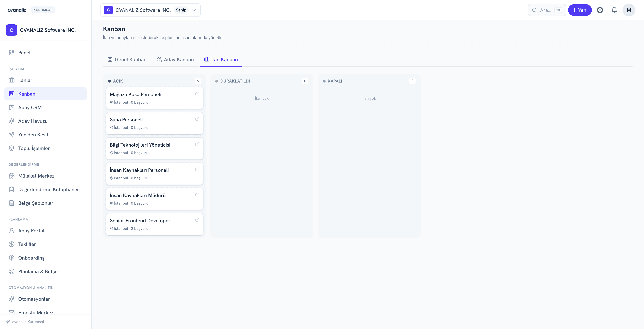Screen dimensions: 644x329
Task: Select the İnsan Kaynakları Müdürü card
Action: pos(155,199)
